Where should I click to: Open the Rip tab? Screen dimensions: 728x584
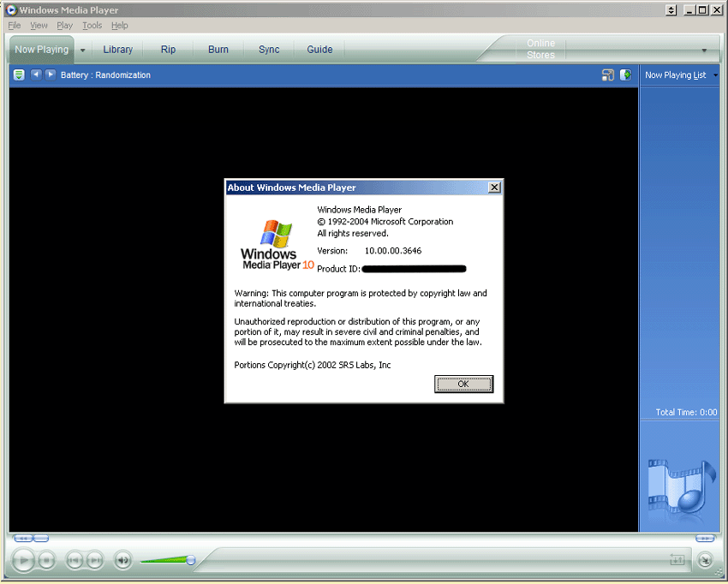(168, 49)
